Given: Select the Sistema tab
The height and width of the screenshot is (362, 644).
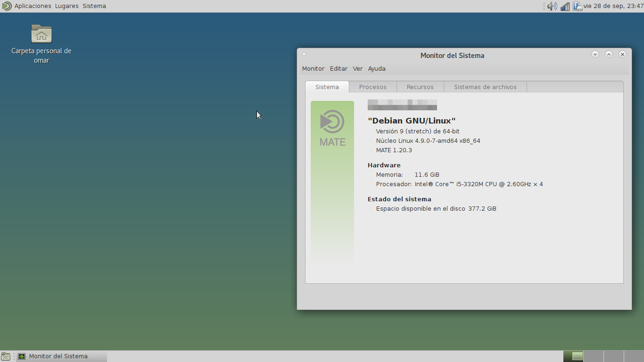Looking at the screenshot, I should click(x=327, y=87).
